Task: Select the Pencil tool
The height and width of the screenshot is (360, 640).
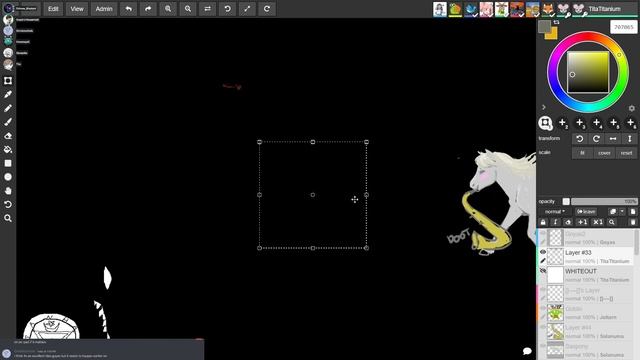Action: click(8, 108)
